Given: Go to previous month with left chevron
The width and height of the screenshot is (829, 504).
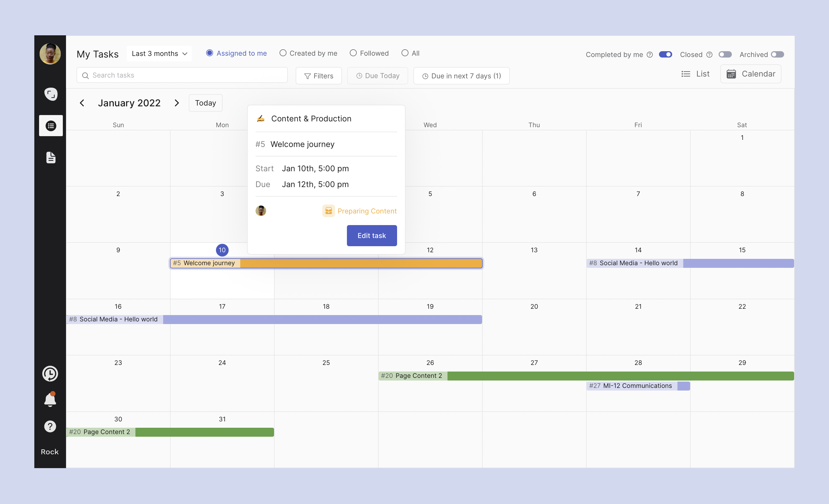Looking at the screenshot, I should 82,103.
